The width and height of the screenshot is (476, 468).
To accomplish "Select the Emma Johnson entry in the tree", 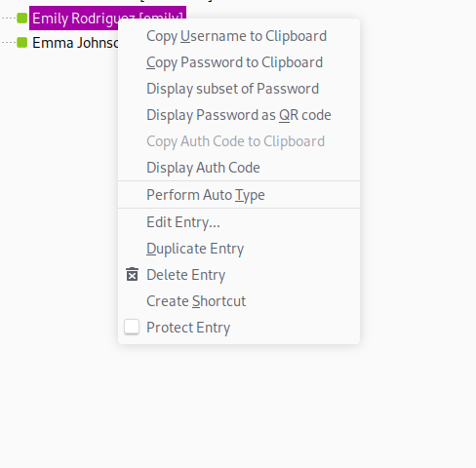I will (x=75, y=43).
